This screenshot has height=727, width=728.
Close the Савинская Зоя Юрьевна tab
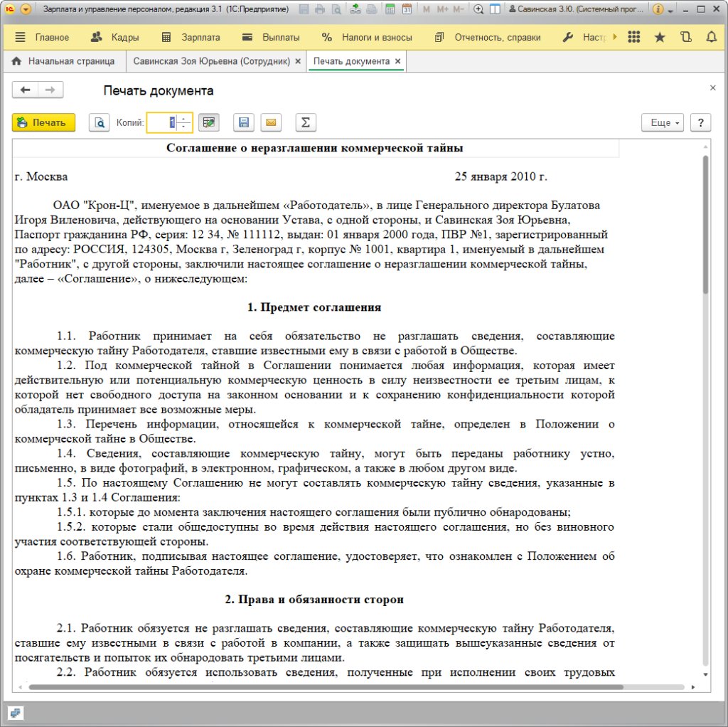pyautogui.click(x=298, y=61)
